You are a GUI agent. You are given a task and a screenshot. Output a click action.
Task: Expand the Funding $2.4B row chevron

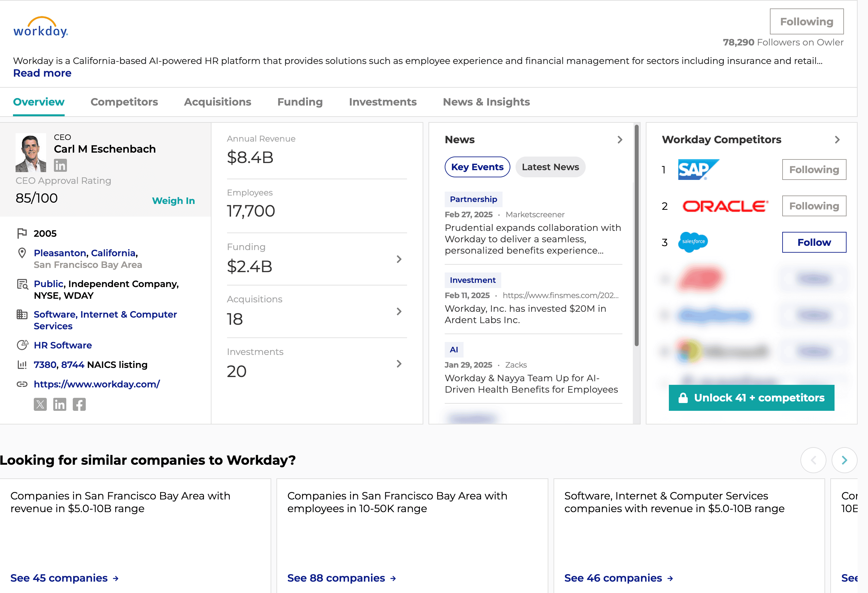tap(399, 259)
